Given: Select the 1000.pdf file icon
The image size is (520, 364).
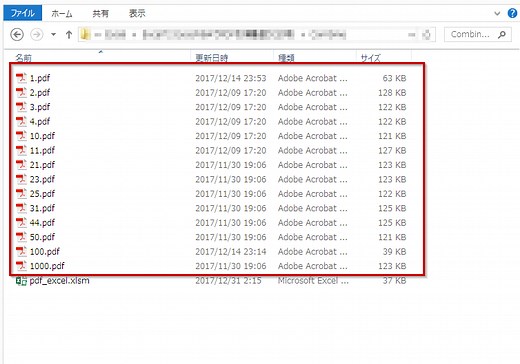Looking at the screenshot, I should (x=21, y=266).
